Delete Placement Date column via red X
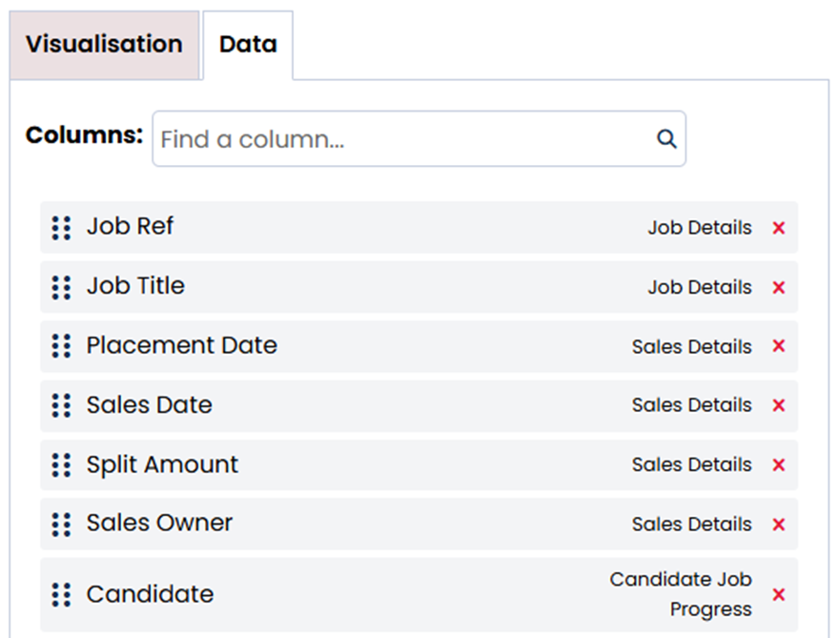This screenshot has height=638, width=840. tap(778, 346)
